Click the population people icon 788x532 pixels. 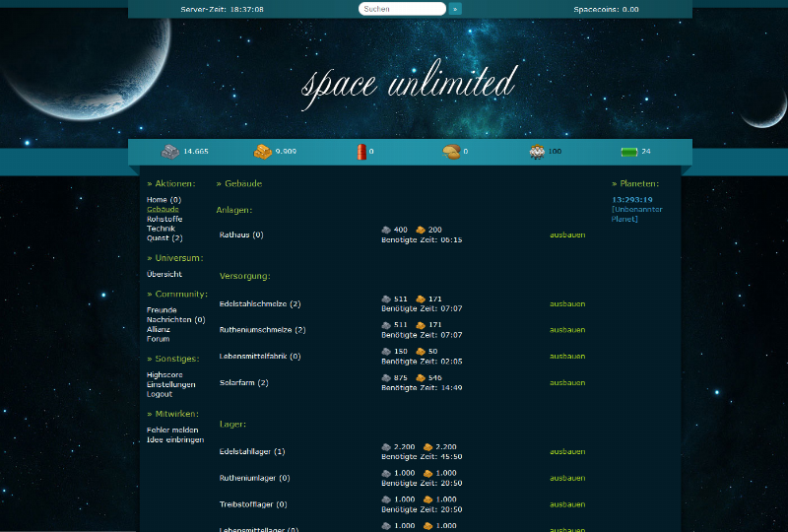click(x=537, y=152)
